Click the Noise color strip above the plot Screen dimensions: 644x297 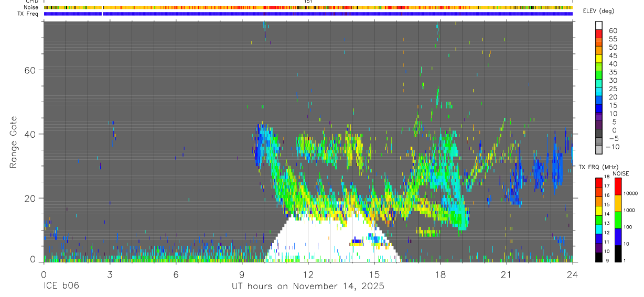tap(308, 7)
